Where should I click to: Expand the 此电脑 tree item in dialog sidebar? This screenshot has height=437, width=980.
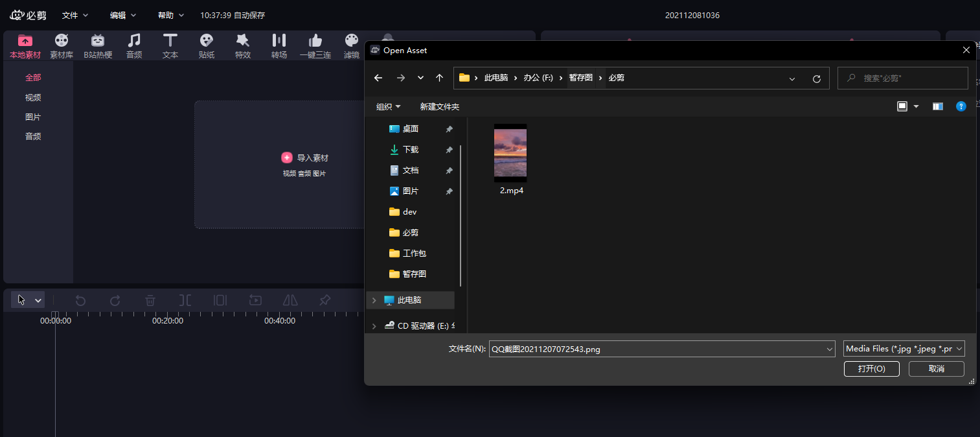[x=373, y=300]
